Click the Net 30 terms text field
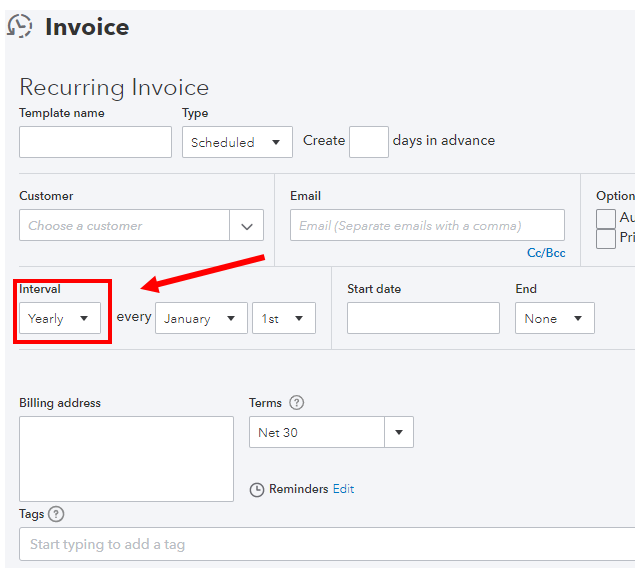This screenshot has width=635, height=568. tap(317, 432)
